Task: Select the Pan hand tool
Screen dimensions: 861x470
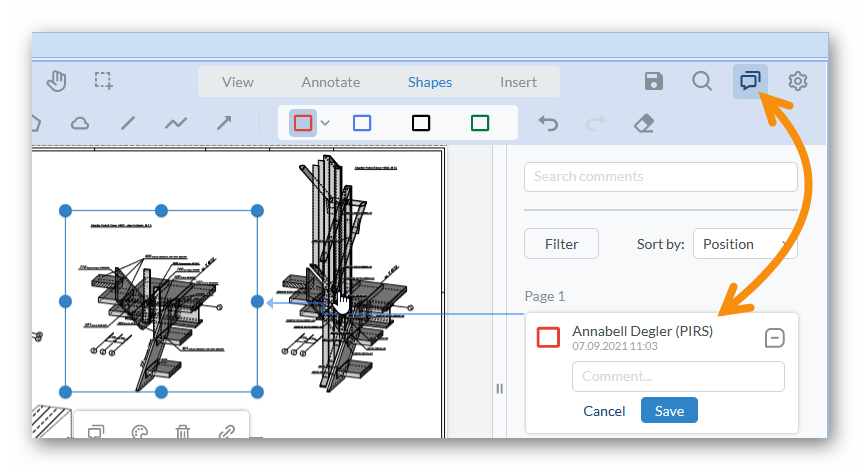Action: coord(56,82)
